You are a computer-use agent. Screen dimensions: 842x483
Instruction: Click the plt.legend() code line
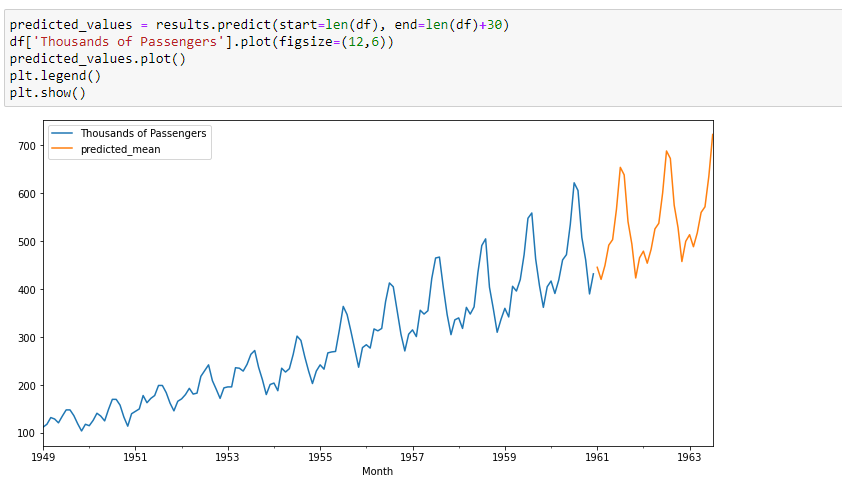pyautogui.click(x=55, y=76)
